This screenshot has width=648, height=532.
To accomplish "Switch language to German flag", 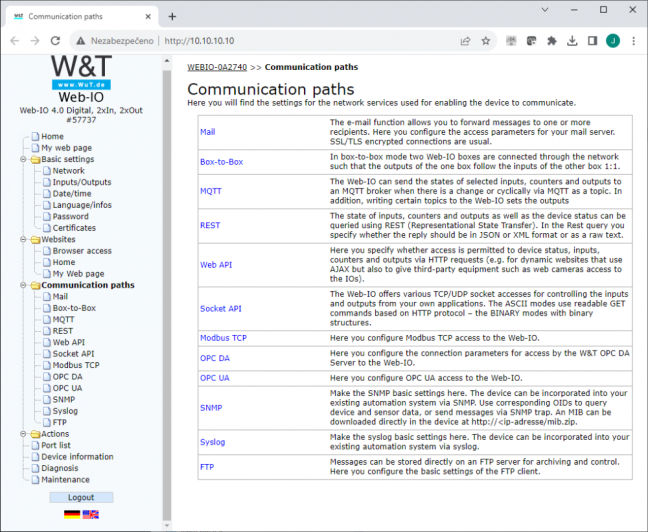I will (x=72, y=514).
